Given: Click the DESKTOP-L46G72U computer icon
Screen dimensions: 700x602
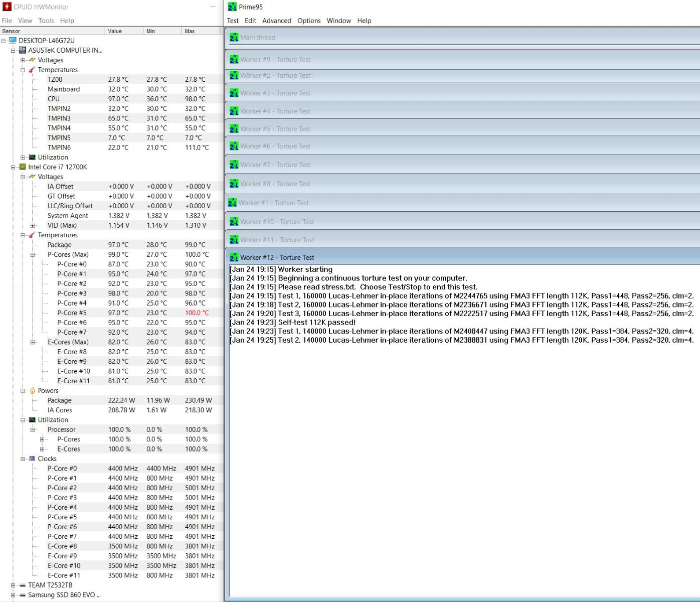Looking at the screenshot, I should (x=13, y=41).
